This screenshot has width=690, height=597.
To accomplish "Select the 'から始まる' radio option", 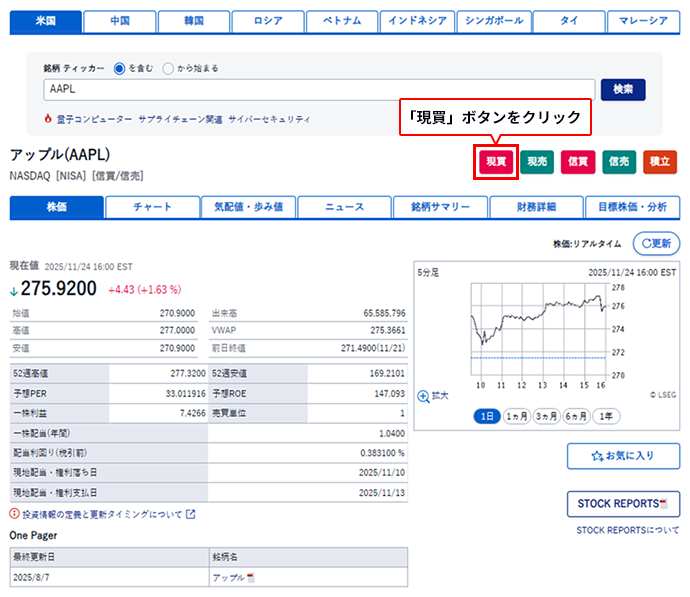I will (x=167, y=68).
